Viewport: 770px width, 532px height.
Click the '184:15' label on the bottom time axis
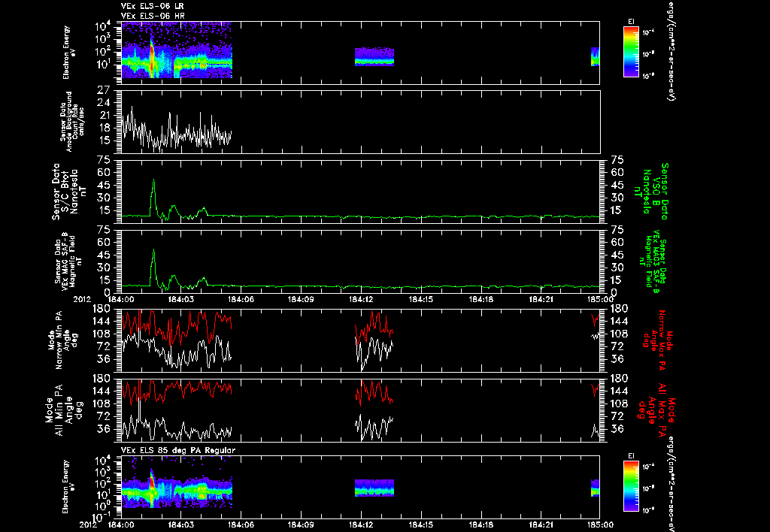pos(421,524)
